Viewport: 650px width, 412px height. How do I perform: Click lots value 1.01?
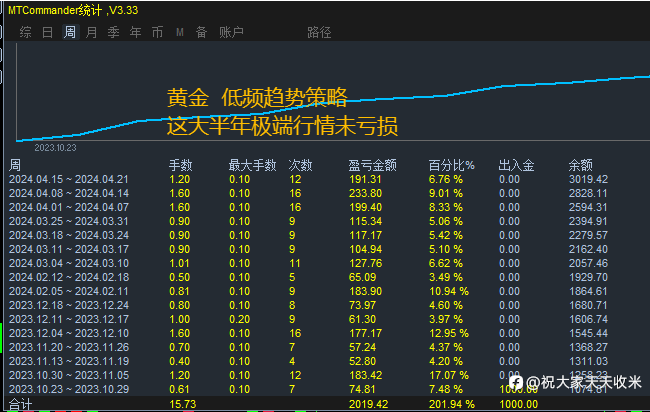179,263
